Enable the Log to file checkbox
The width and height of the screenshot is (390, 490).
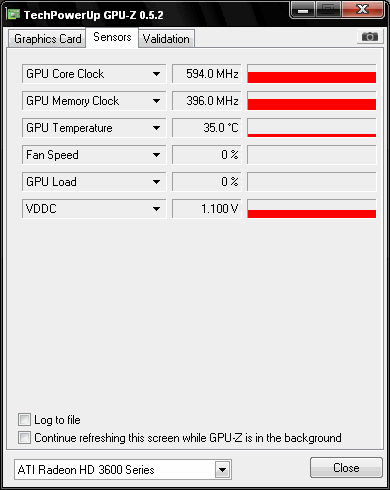(24, 420)
